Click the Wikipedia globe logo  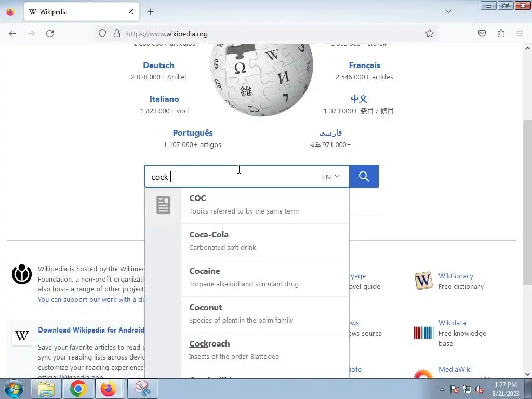[x=262, y=80]
